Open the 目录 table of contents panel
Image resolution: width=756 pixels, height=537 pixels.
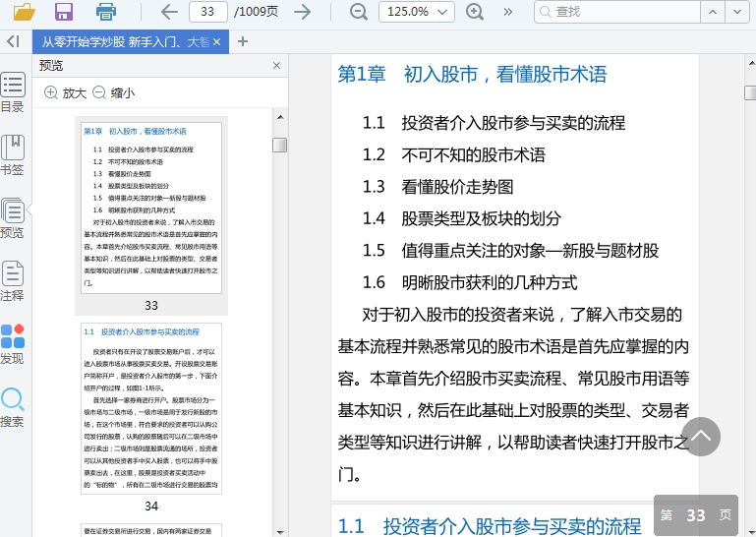tap(13, 92)
